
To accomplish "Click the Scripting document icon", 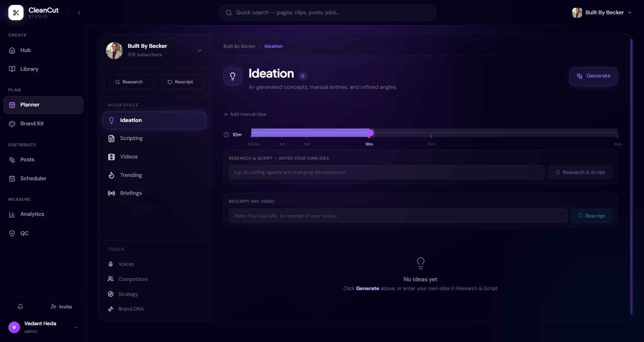I will pyautogui.click(x=112, y=138).
